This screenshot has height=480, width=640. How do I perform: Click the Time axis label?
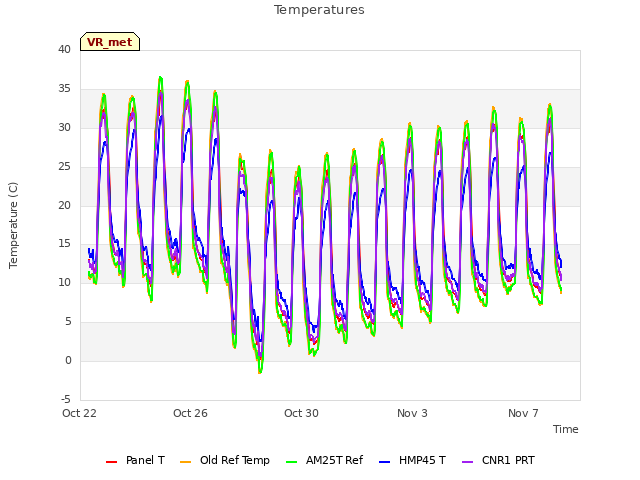tap(566, 429)
